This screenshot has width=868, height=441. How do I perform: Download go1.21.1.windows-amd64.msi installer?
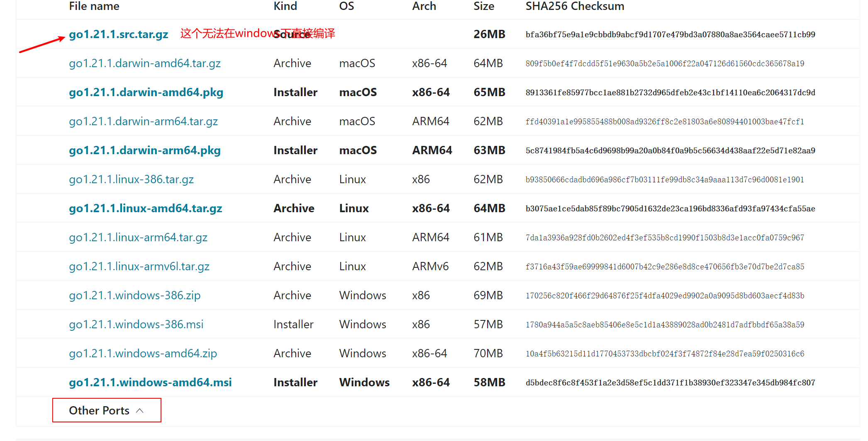(x=150, y=383)
